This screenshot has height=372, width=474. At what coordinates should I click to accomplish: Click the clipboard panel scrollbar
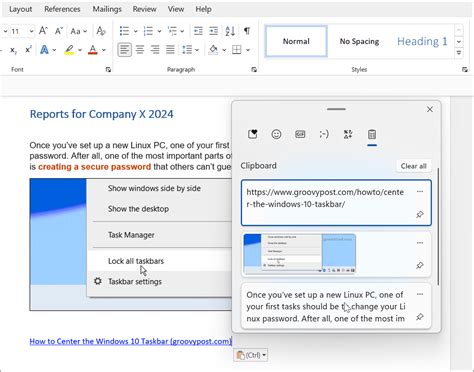[x=438, y=227]
